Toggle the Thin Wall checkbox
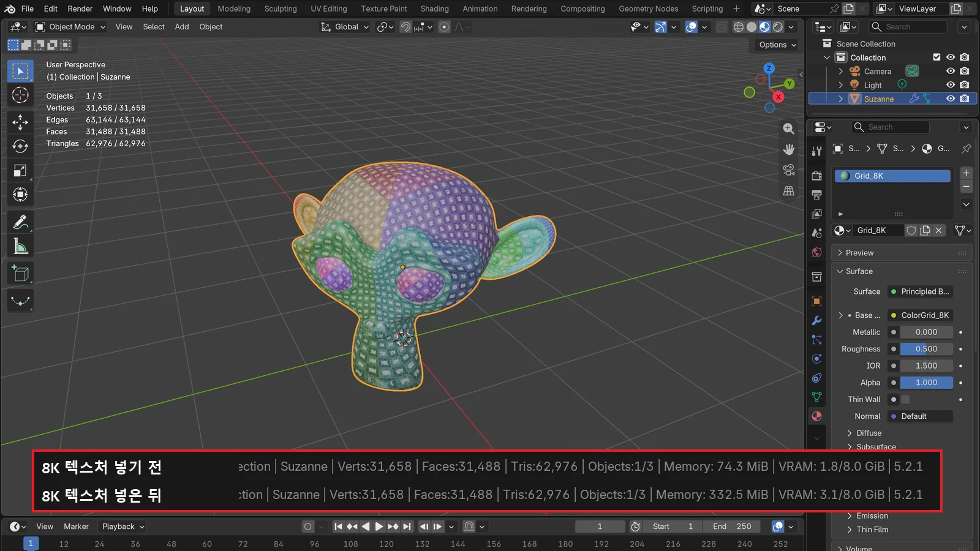 (x=905, y=399)
